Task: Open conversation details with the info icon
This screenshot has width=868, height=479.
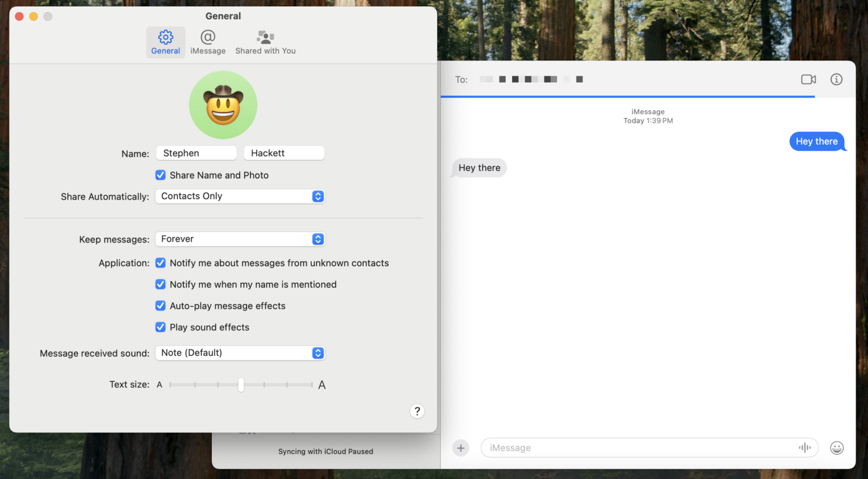Action: [836, 79]
